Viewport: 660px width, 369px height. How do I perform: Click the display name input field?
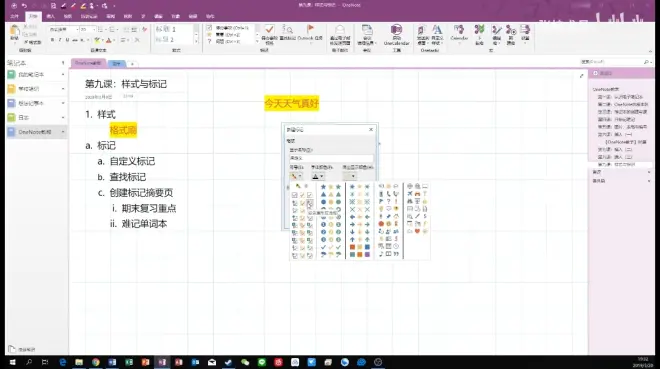tap(331, 158)
